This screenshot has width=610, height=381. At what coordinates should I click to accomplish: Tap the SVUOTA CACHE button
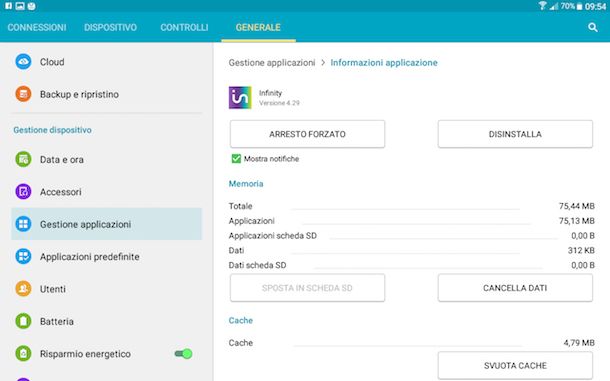click(x=515, y=365)
